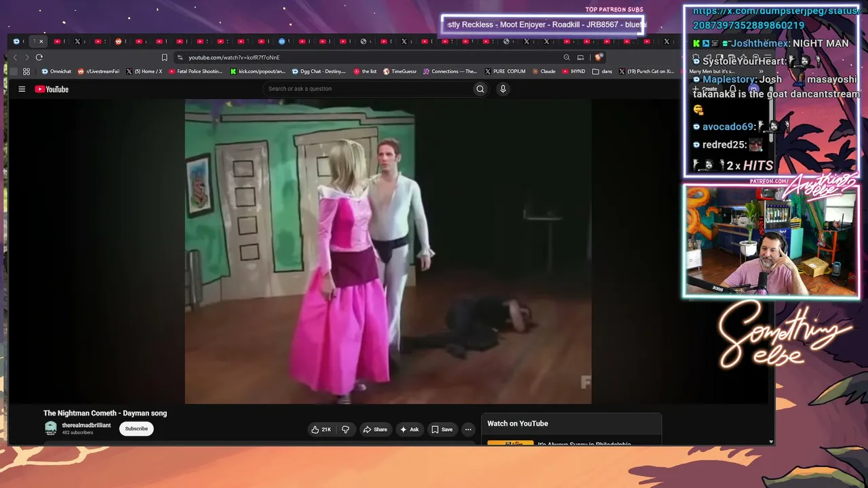
Task: Open the Connections — The... bookmark
Action: [x=450, y=71]
